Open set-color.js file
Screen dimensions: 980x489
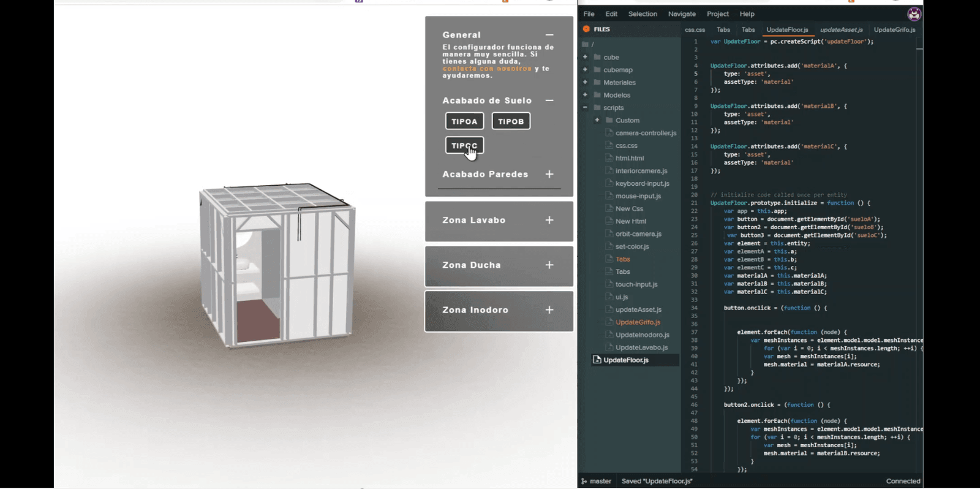click(x=632, y=246)
